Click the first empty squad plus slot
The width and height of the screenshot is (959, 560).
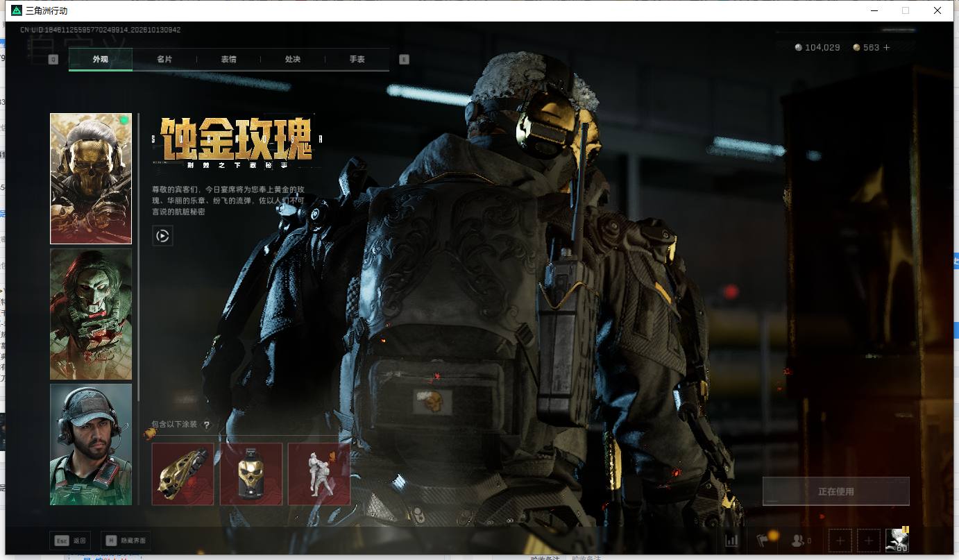[x=840, y=541]
